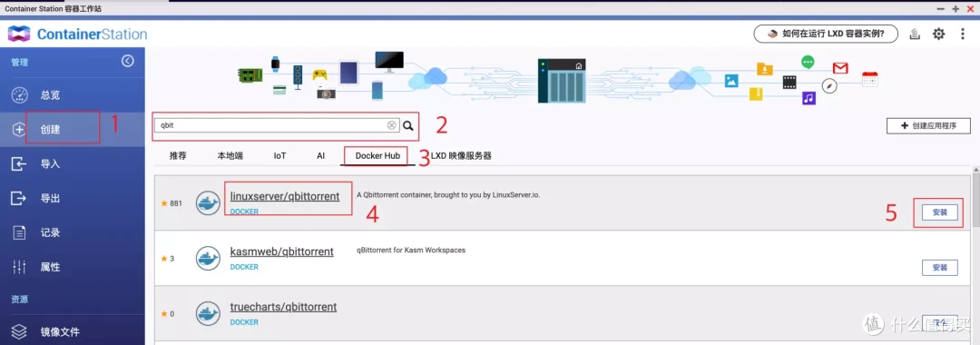Run search with magnifier icon
Screen dimensions: 980x345
[408, 125]
